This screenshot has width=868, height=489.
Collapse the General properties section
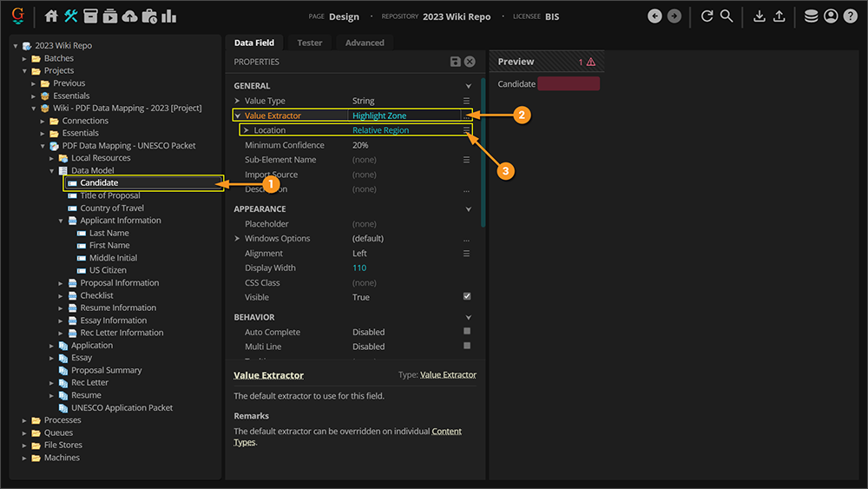tap(469, 86)
